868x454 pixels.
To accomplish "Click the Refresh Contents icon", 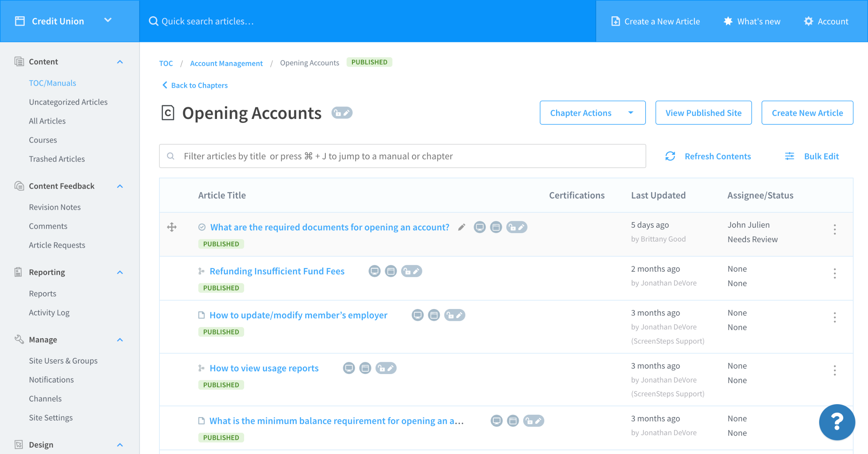I will [670, 156].
